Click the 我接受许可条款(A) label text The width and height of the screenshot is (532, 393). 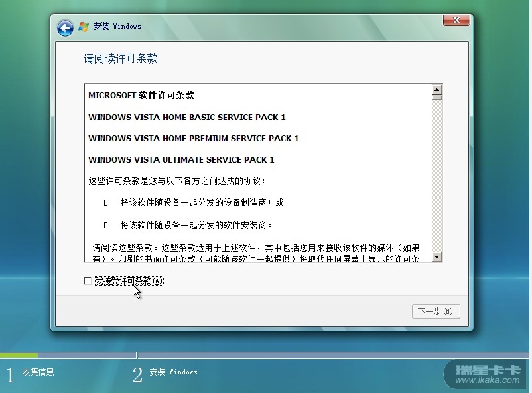point(129,281)
